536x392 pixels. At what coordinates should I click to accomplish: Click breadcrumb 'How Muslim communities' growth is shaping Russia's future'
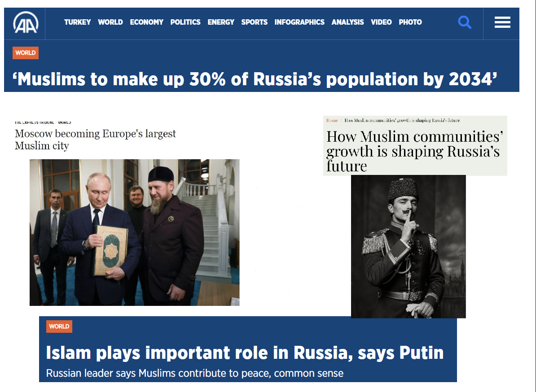coord(402,121)
